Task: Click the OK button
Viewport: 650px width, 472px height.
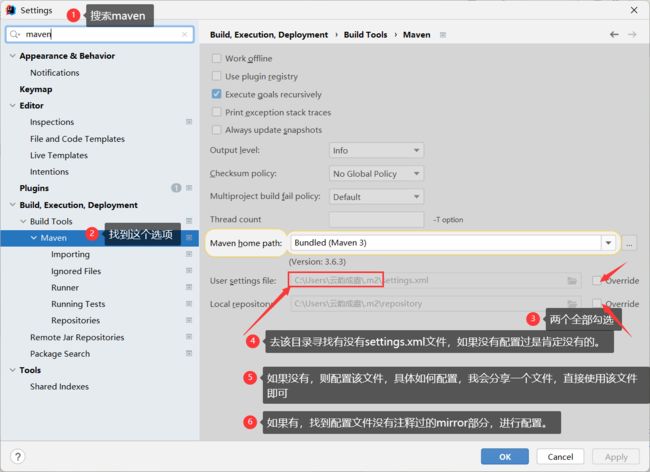Action: point(504,457)
